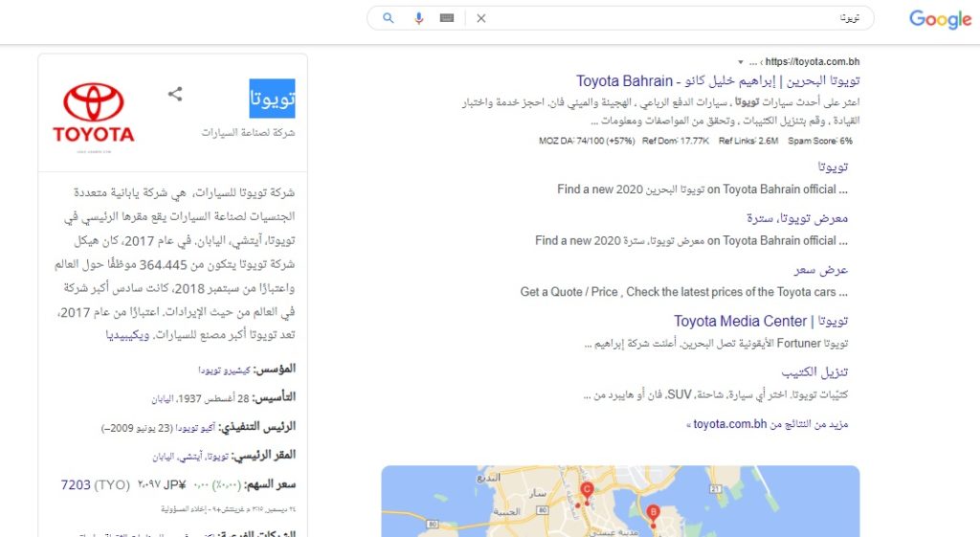Screen dimensions: 980x537
Task: Click 'Ref Links: 2.6M' text
Action: 748,142
